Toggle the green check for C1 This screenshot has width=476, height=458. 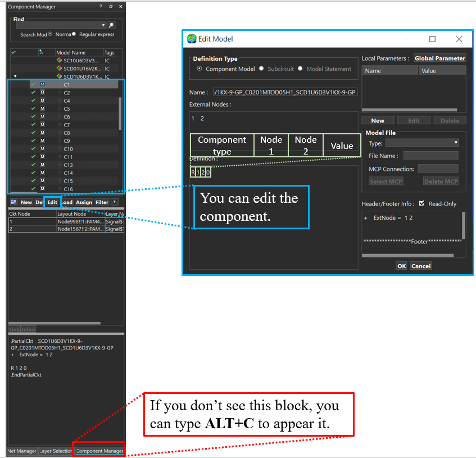tap(33, 84)
